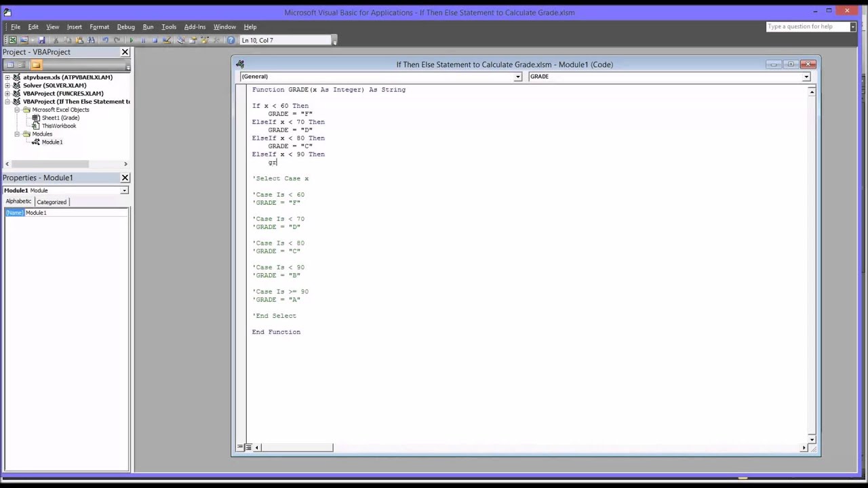Open the Help menu
The height and width of the screenshot is (488, 868).
[x=250, y=27]
